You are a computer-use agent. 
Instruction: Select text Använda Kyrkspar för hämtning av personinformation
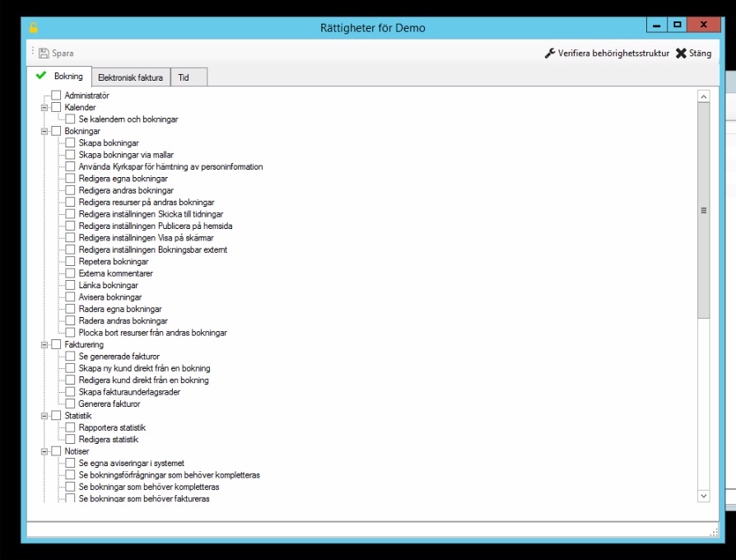tap(170, 166)
